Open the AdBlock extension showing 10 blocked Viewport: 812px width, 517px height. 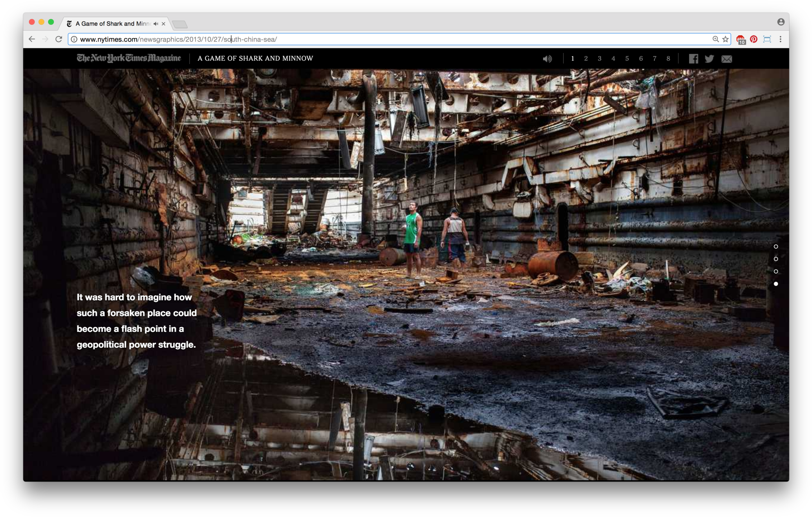[740, 39]
